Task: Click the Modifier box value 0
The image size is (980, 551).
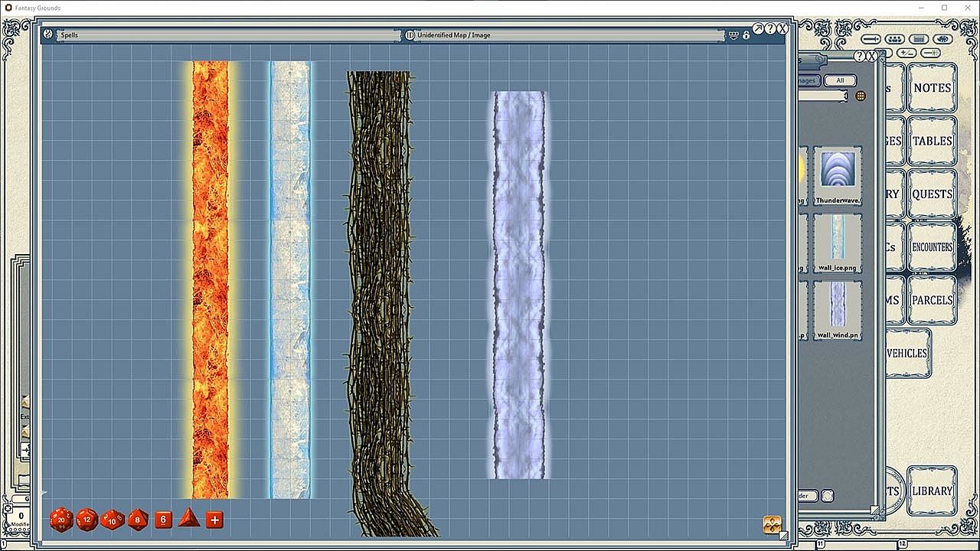Action: pos(21,517)
